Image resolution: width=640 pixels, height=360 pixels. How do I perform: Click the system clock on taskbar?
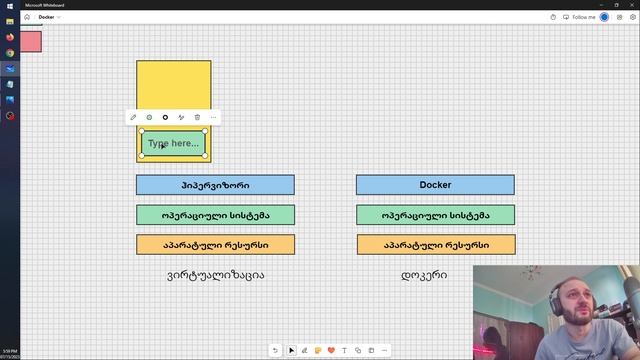[10, 354]
